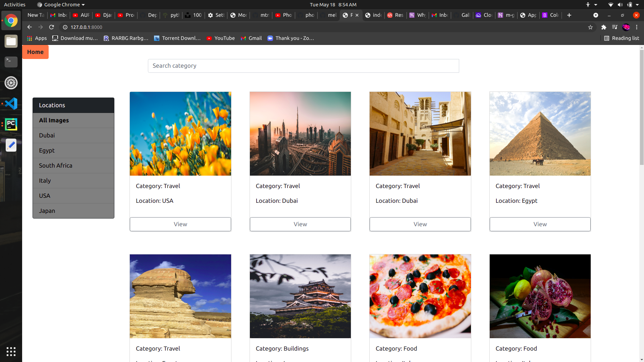Choose South Africa location

pyautogui.click(x=73, y=166)
